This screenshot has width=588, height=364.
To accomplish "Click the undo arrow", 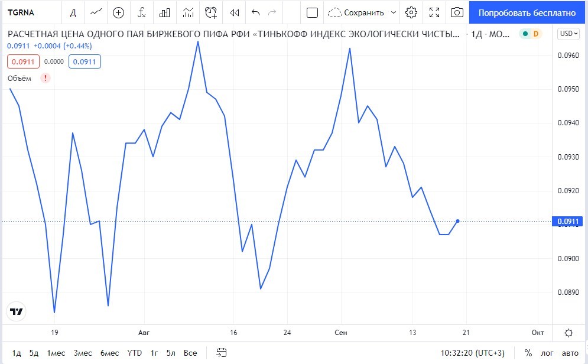I will point(255,12).
